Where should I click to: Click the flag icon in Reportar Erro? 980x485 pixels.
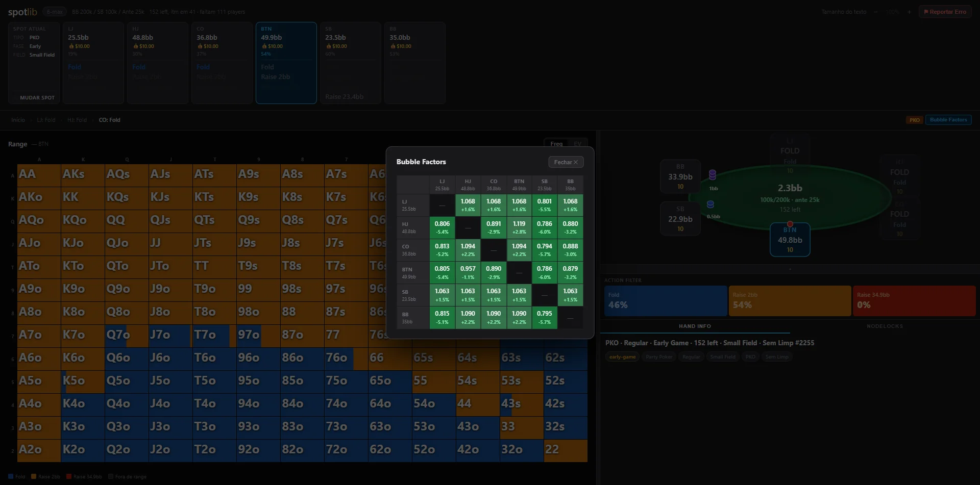click(926, 12)
